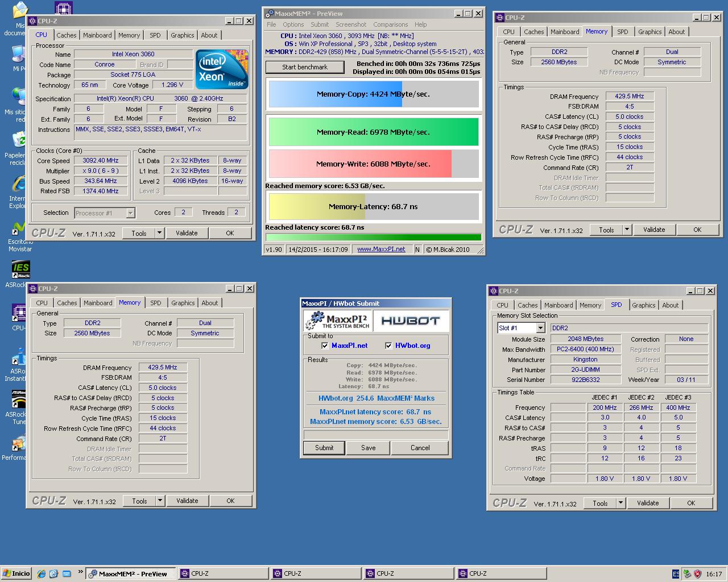Click the Kingston manufacturer field
Image resolution: width=728 pixels, height=582 pixels.
[x=585, y=360]
